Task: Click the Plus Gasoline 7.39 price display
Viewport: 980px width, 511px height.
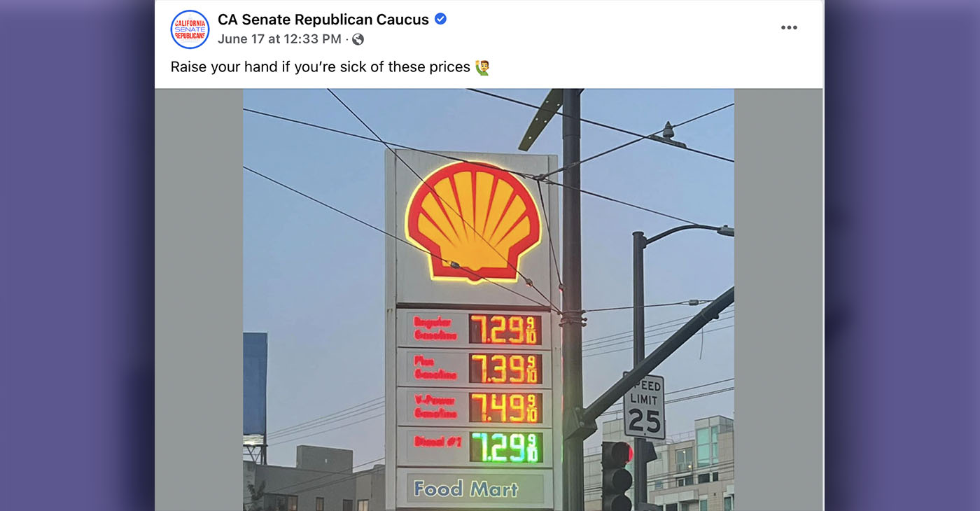Action: [504, 368]
